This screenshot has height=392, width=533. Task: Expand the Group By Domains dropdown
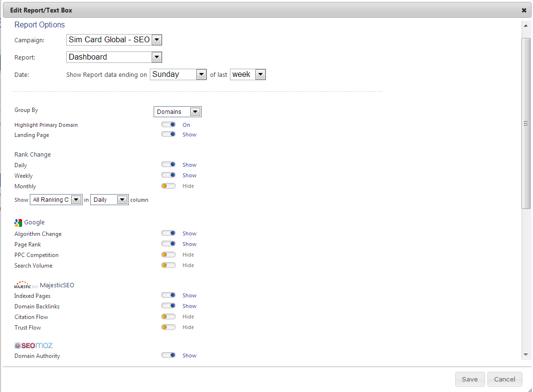(178, 112)
